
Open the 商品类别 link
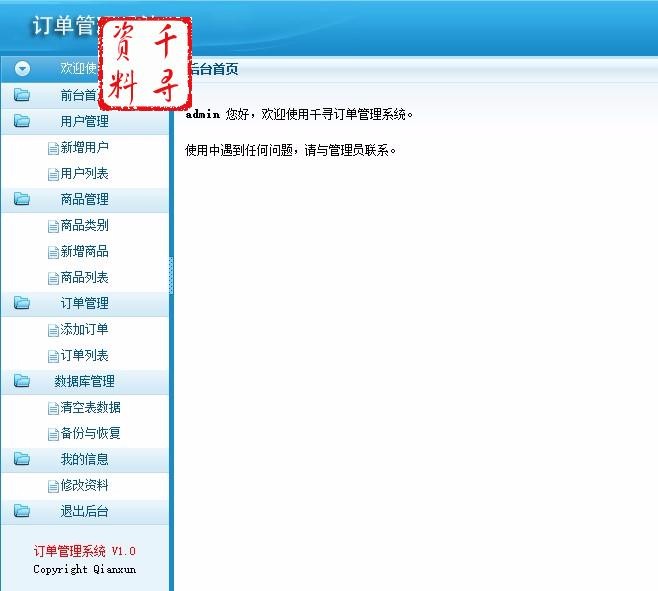(x=84, y=225)
